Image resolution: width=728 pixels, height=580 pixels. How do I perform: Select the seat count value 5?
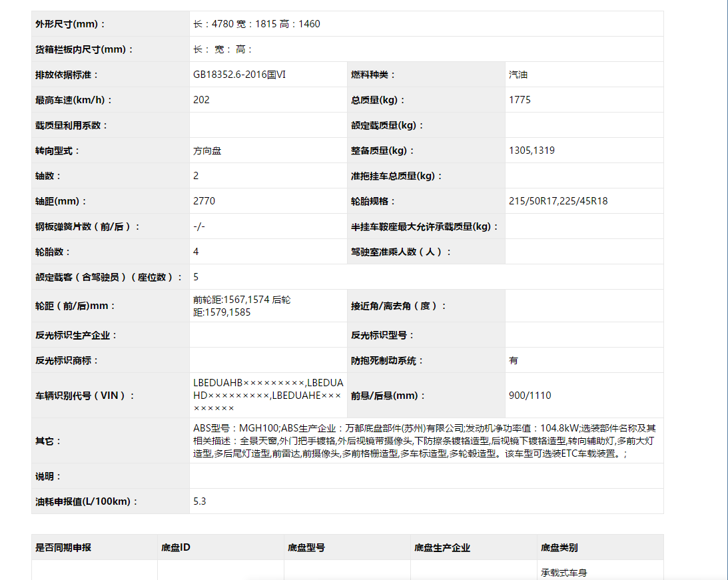(x=196, y=277)
